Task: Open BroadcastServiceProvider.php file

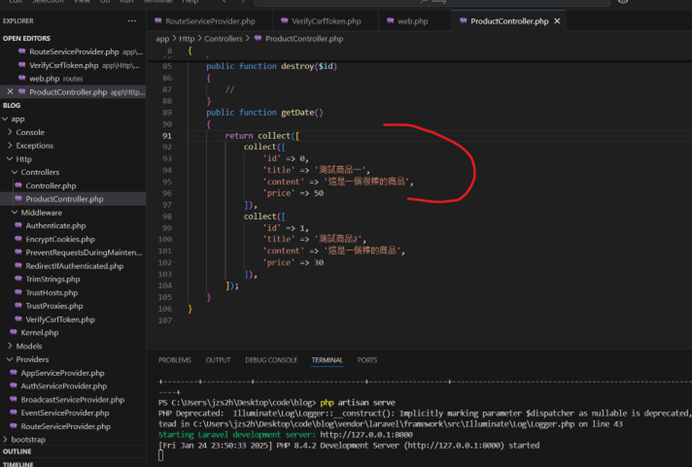Action: [72, 400]
